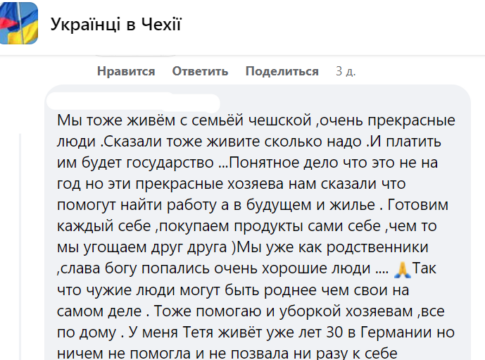Click the text 'им будет государство'

pyautogui.click(x=135, y=163)
